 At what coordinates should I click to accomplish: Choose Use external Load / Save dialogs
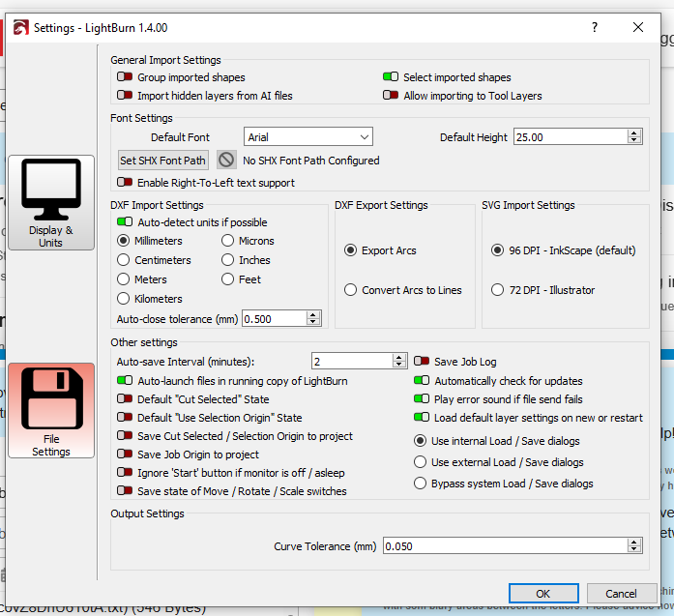pyautogui.click(x=421, y=462)
